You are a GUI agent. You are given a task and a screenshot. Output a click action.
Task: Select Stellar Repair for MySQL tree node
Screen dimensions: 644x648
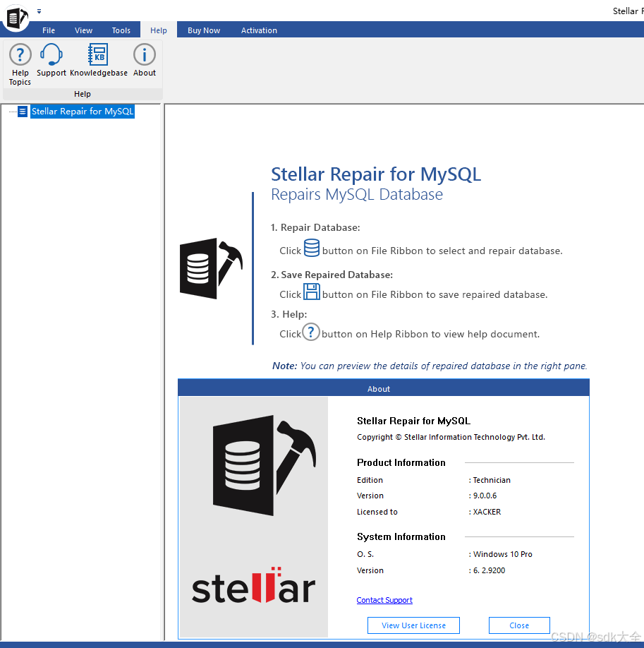pyautogui.click(x=83, y=111)
